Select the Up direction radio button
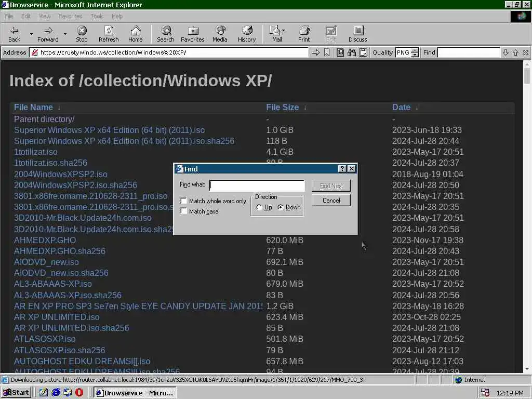This screenshot has height=399, width=532. pos(259,207)
